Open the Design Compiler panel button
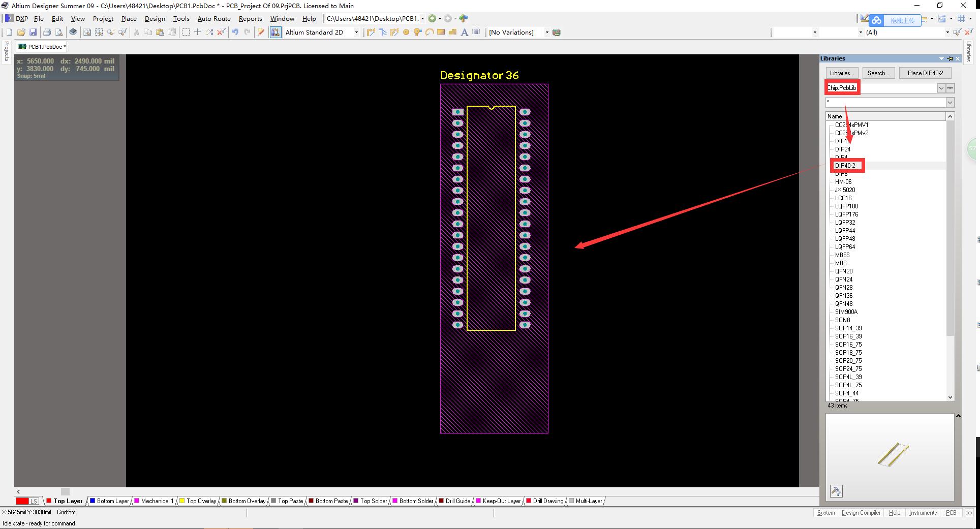The width and height of the screenshot is (980, 529). 861,513
